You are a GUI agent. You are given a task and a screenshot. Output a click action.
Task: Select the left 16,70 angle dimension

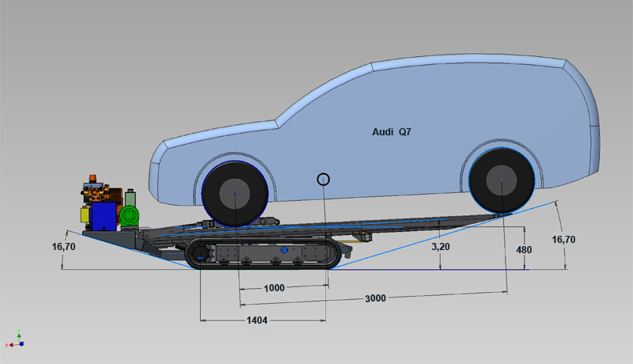[63, 247]
